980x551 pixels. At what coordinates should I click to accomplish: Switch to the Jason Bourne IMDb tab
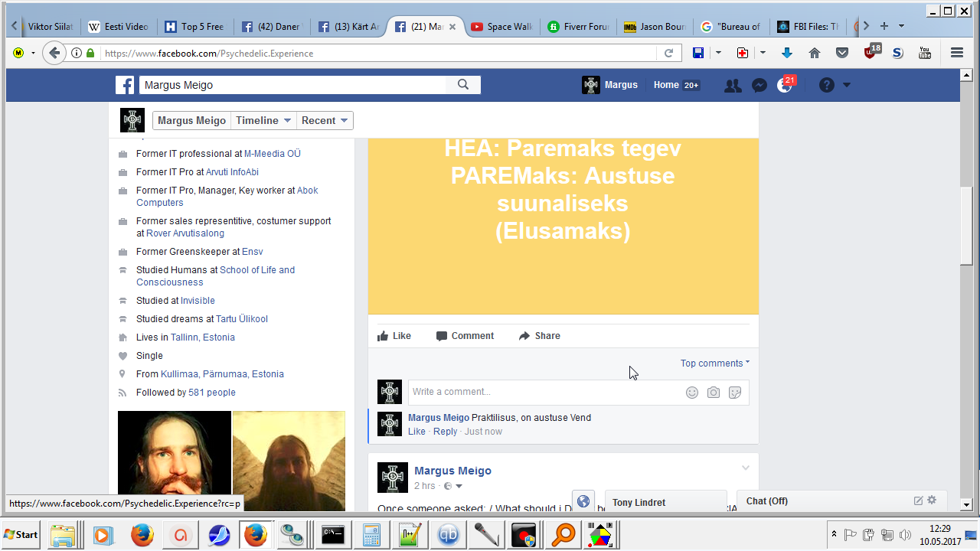pos(655,26)
